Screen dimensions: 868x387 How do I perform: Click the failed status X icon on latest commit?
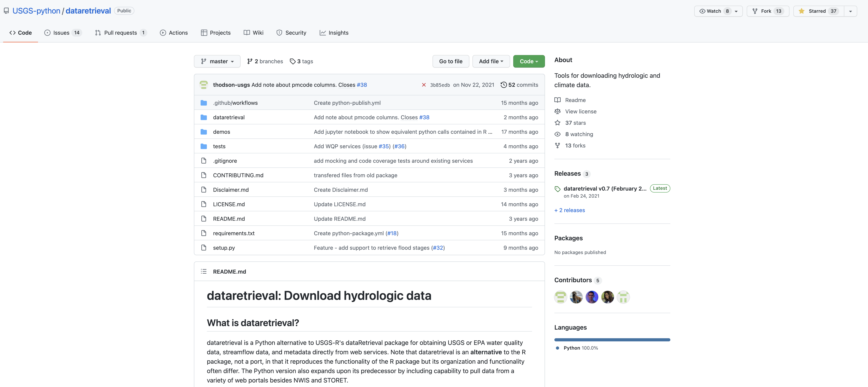pos(424,85)
